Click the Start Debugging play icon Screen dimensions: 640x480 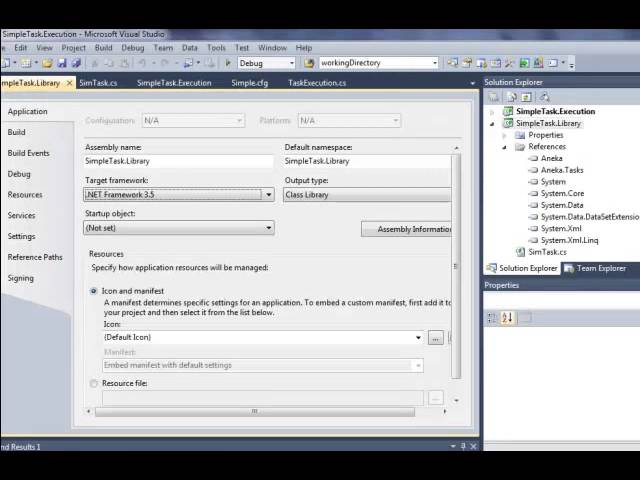[x=228, y=63]
